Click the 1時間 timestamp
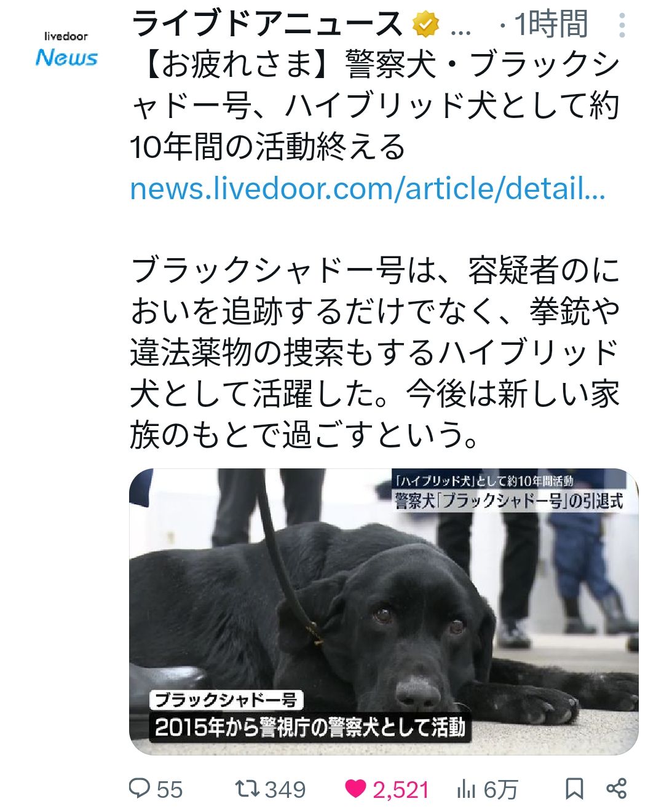Screen dimensions: 664x812 click(551, 25)
